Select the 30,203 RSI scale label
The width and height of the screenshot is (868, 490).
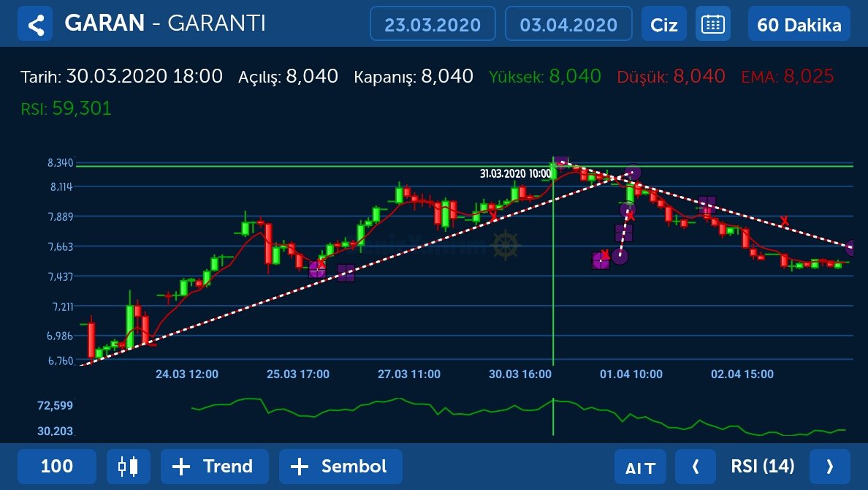pos(55,431)
